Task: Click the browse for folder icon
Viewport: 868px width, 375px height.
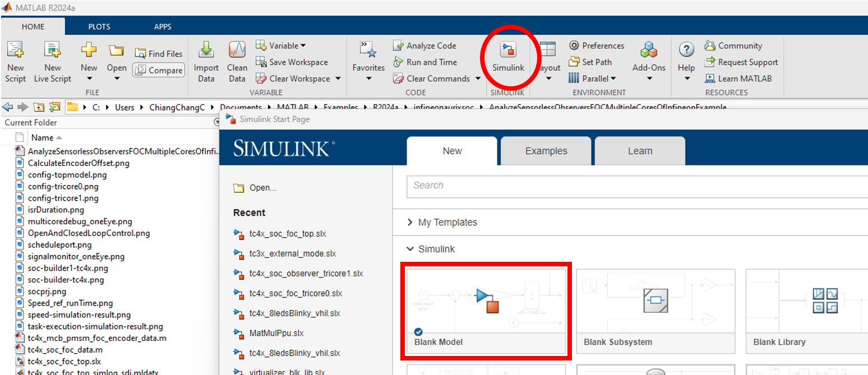Action: tap(54, 107)
